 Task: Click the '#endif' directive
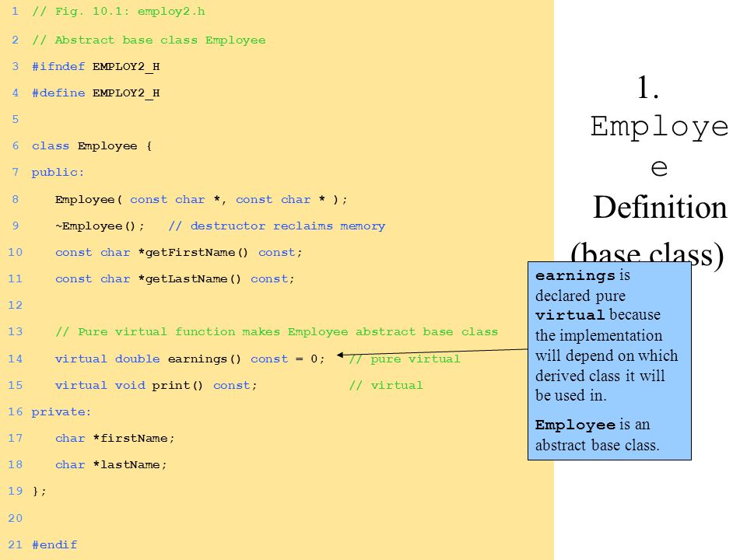click(54, 544)
